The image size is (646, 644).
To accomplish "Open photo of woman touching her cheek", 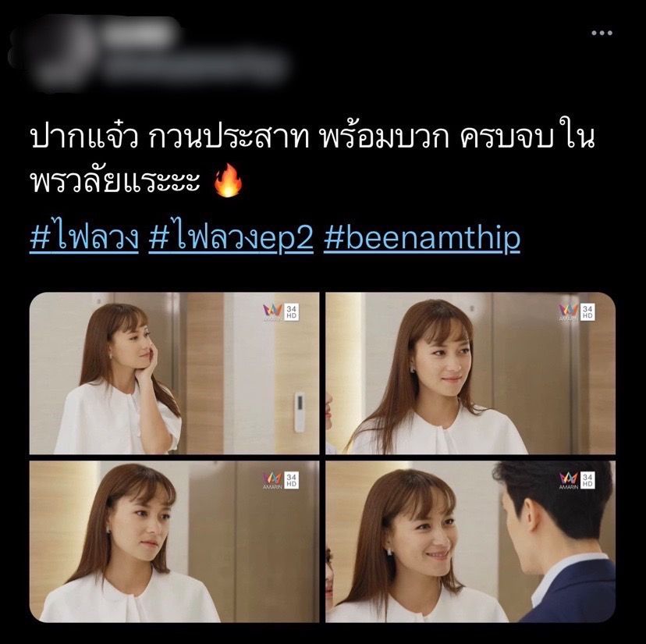I will coord(174,373).
